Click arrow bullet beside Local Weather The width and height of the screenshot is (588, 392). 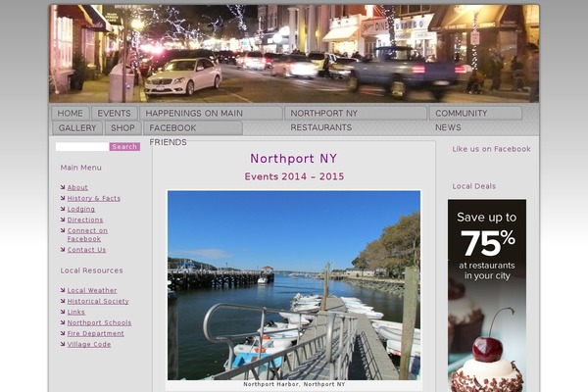point(63,290)
